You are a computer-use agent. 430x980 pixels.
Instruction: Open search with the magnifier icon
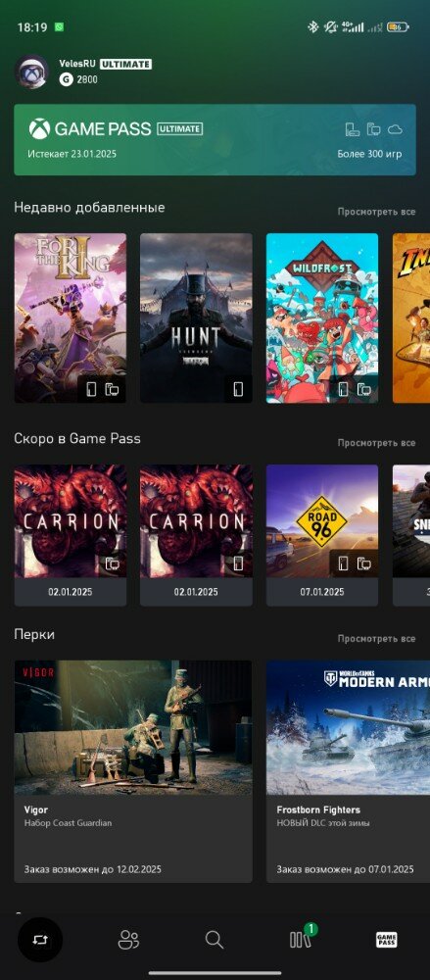point(215,939)
